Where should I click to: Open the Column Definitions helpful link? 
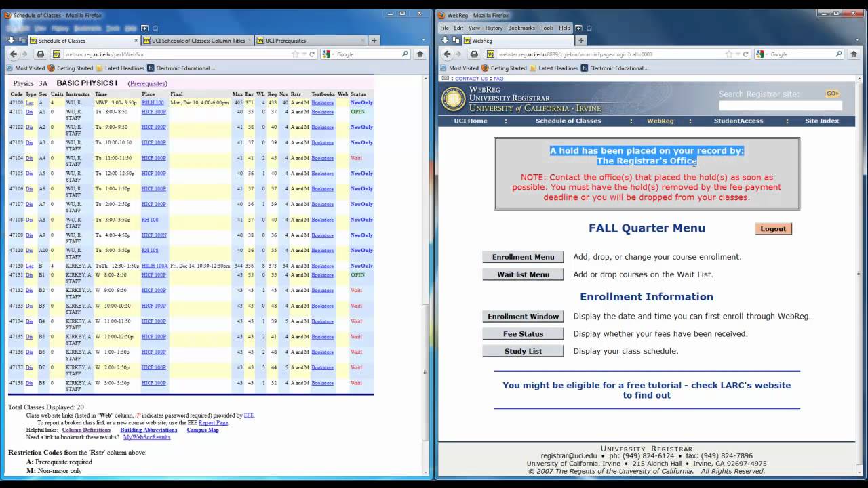86,430
